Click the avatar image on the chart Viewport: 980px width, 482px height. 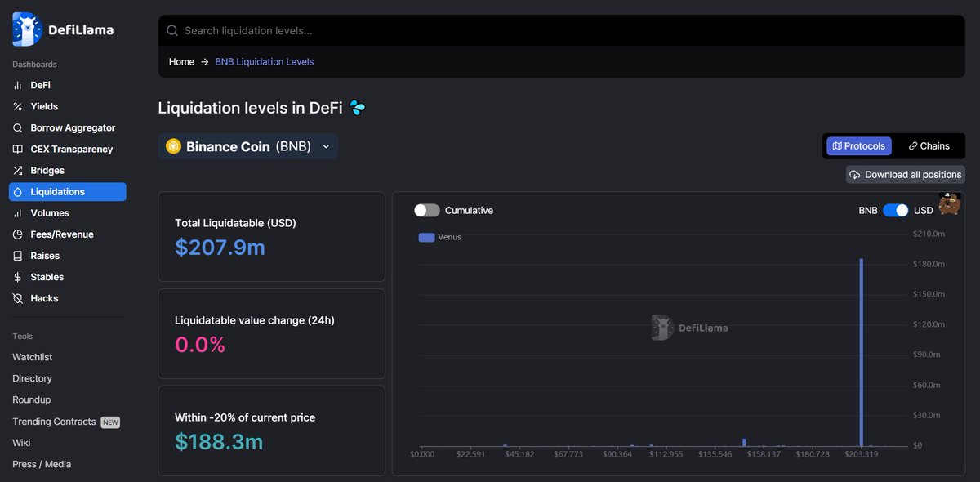coord(949,203)
